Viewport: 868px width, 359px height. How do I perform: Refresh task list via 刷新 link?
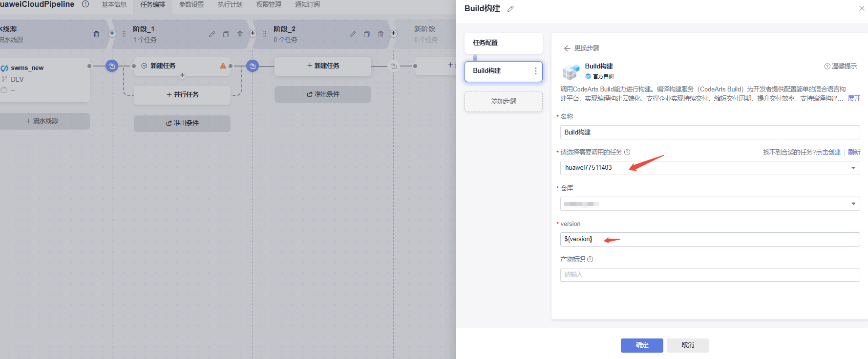[854, 152]
